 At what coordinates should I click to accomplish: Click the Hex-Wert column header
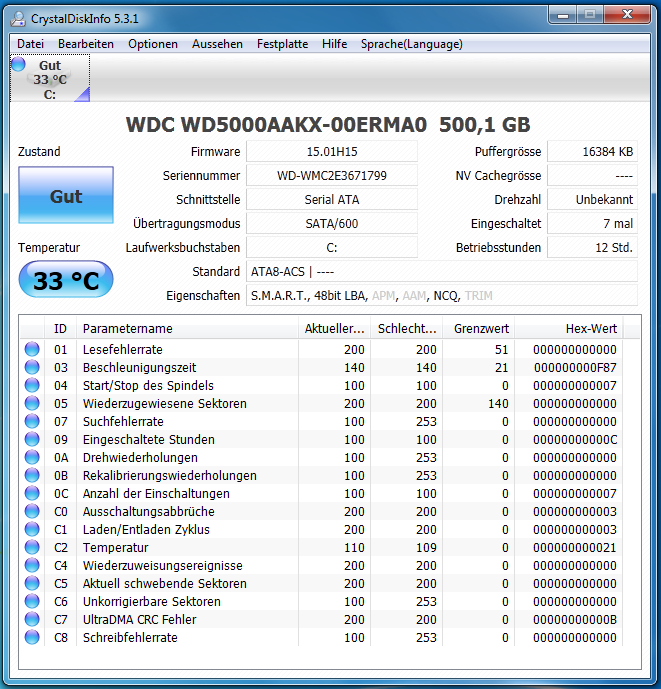point(569,329)
